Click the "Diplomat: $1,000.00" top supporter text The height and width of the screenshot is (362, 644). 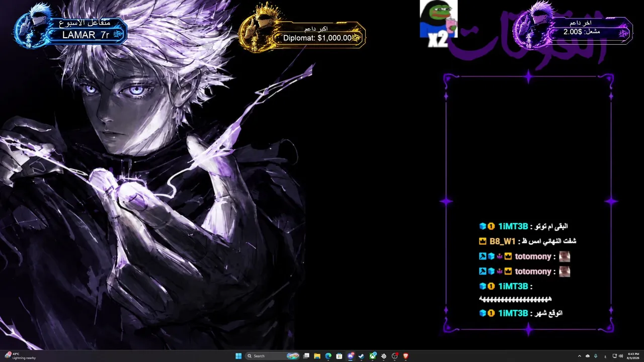(x=318, y=38)
